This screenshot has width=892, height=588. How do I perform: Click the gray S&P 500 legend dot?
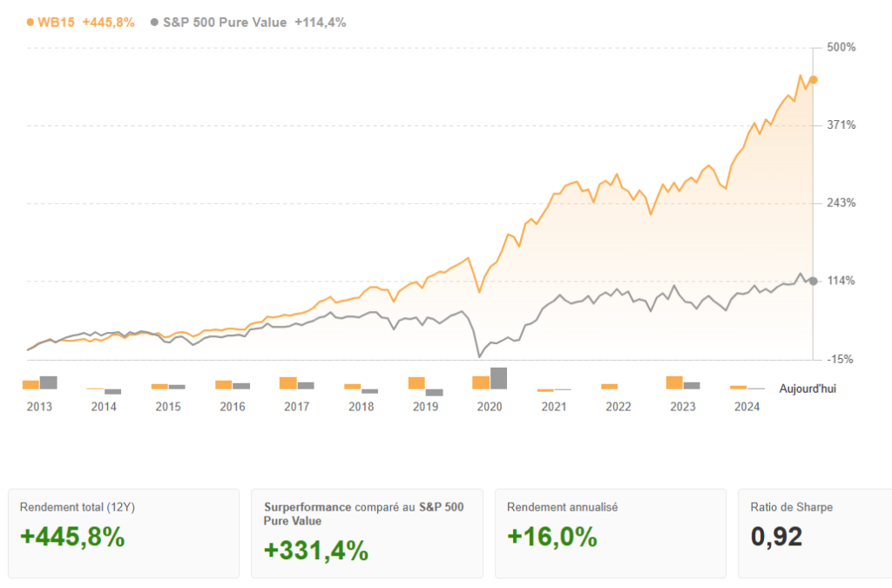[x=155, y=23]
